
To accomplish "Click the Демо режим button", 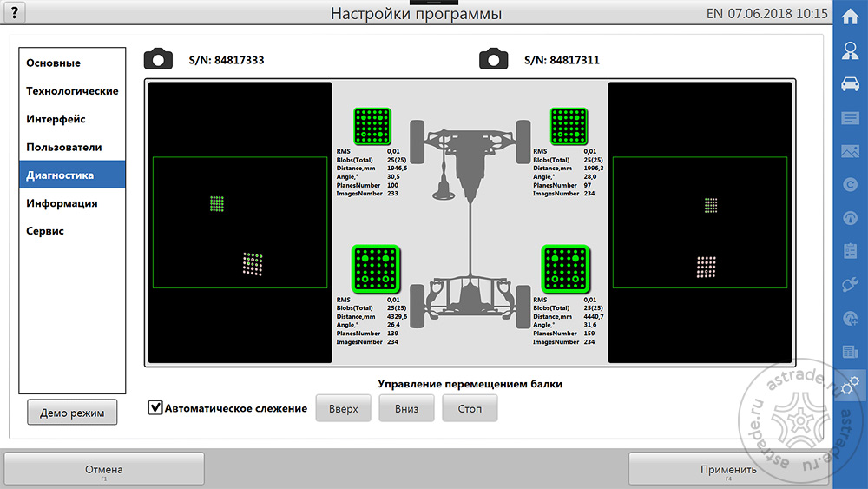I will coord(72,413).
